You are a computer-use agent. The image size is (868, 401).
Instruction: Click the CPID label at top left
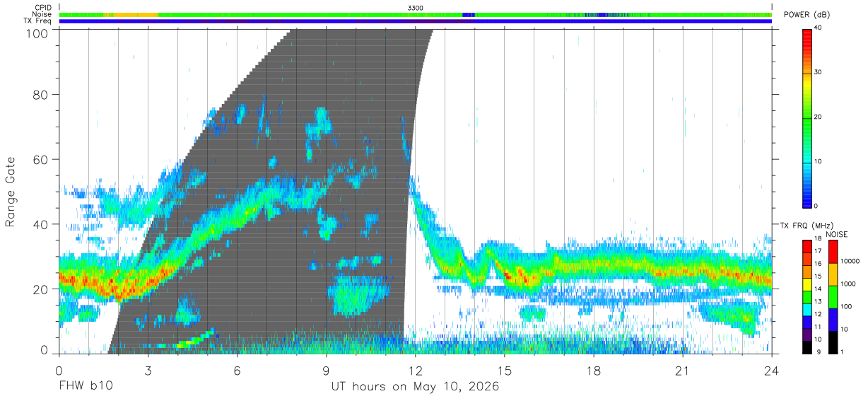[x=43, y=8]
